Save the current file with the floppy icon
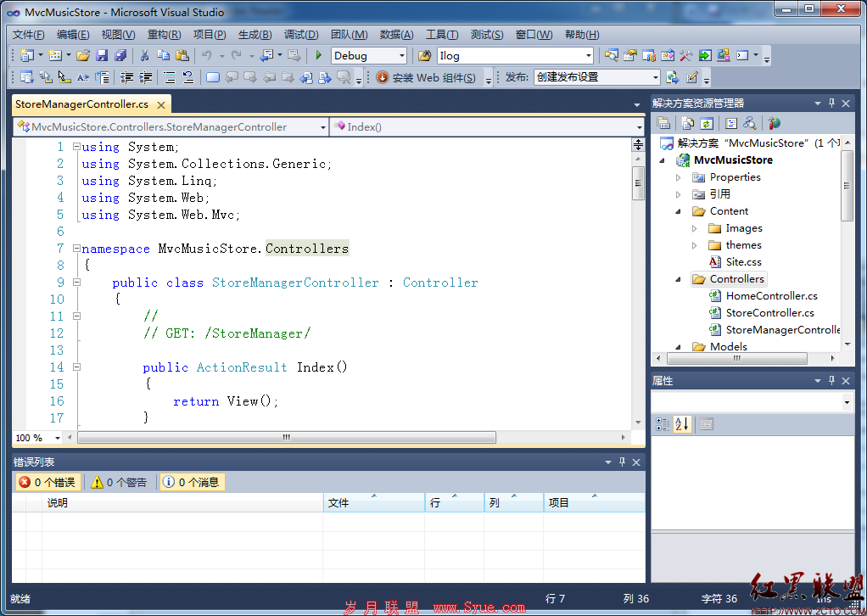 [102, 55]
